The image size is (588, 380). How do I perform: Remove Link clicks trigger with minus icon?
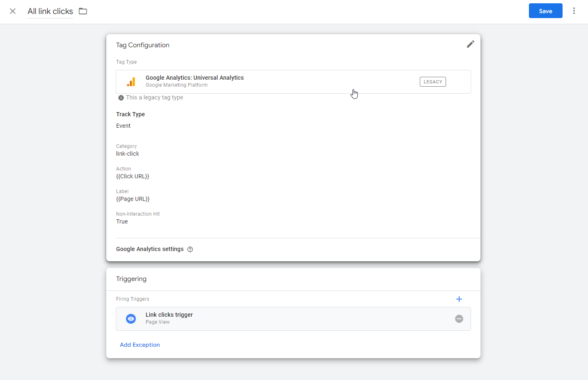459,319
